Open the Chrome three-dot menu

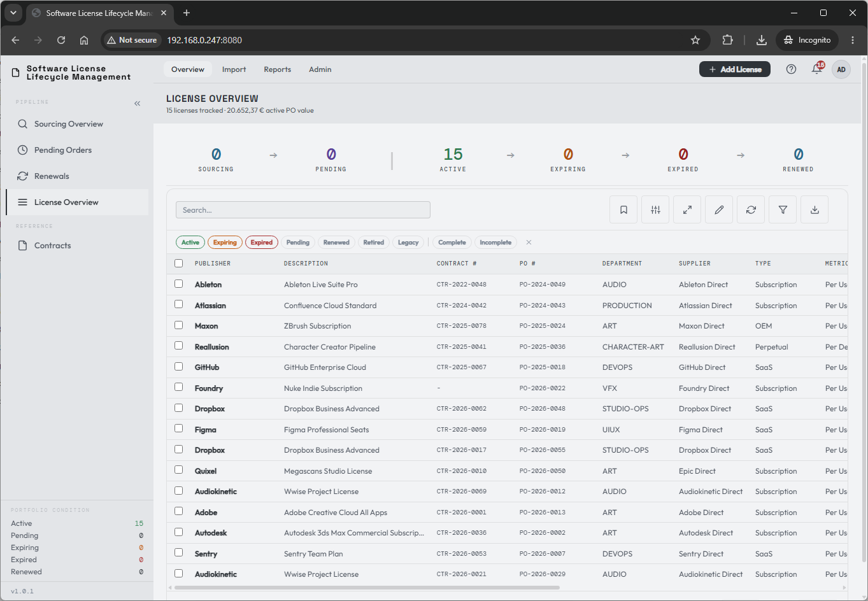853,40
